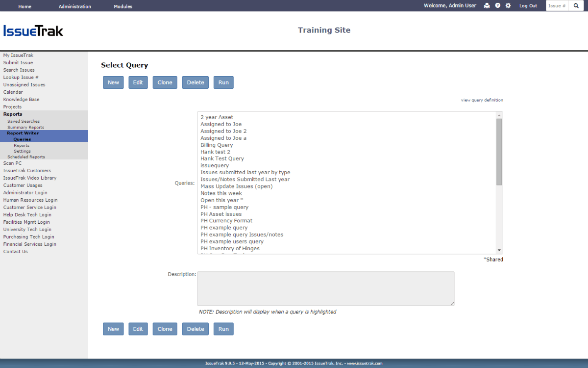Open Submit Issue in the sidebar

(18, 63)
